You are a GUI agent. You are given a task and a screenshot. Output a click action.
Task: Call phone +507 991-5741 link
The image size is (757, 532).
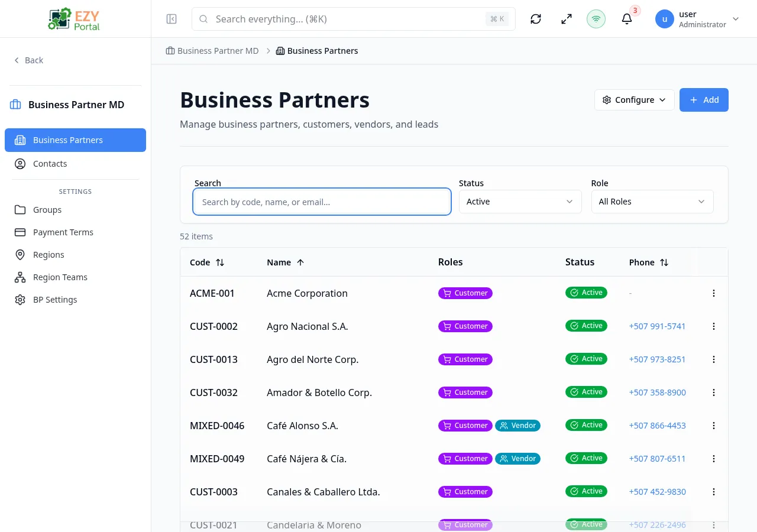(x=657, y=326)
